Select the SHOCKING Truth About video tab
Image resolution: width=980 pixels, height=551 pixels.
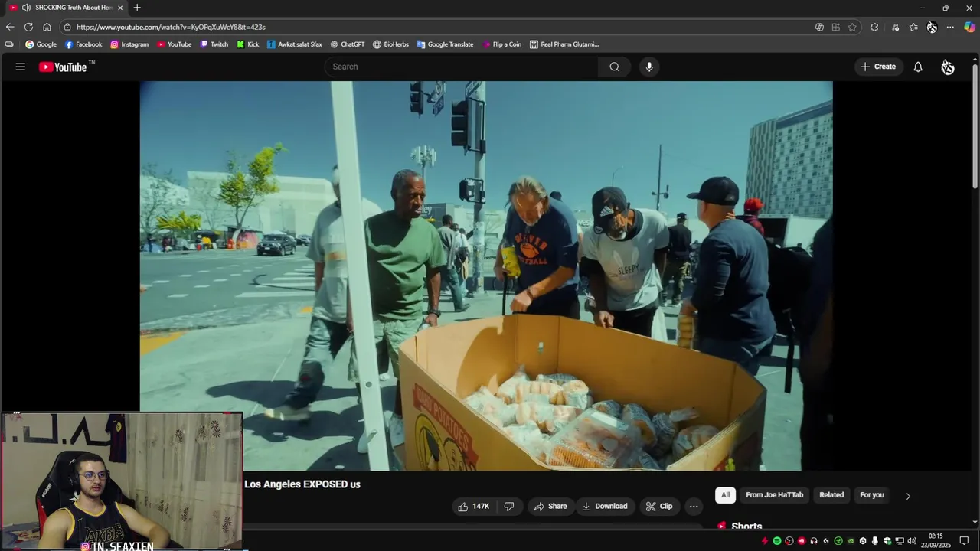tap(66, 8)
